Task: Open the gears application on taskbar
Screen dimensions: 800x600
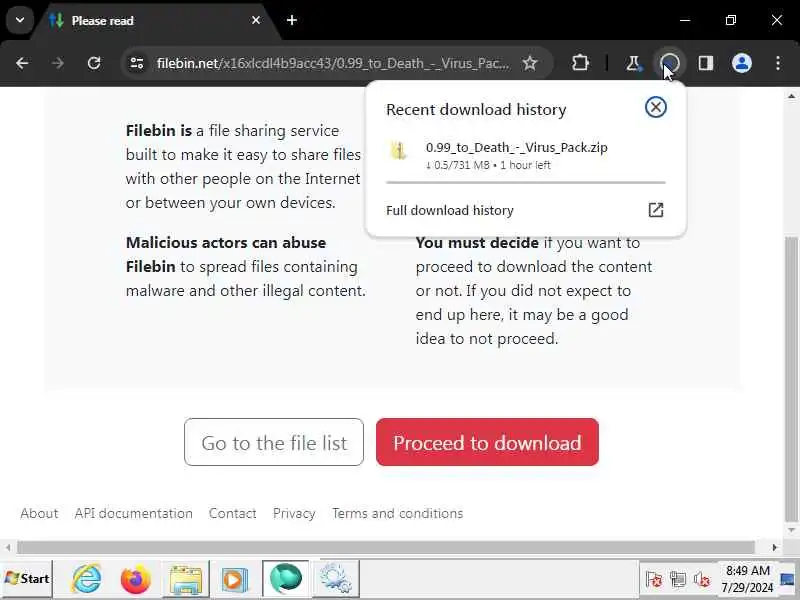Action: [336, 579]
